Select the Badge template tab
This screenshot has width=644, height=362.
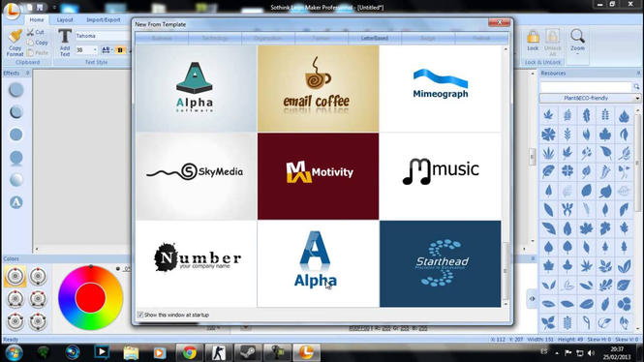pos(428,38)
